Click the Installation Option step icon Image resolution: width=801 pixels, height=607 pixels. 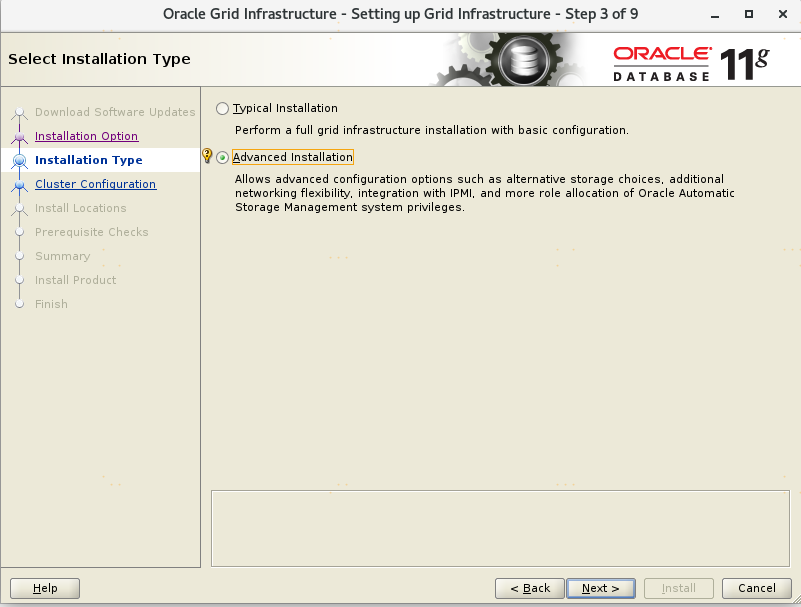point(19,137)
